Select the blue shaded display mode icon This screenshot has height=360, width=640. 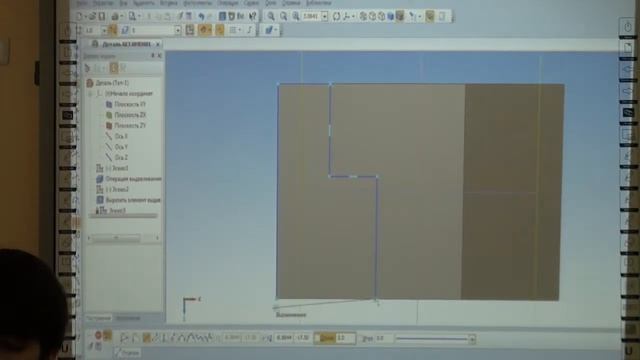(x=391, y=16)
